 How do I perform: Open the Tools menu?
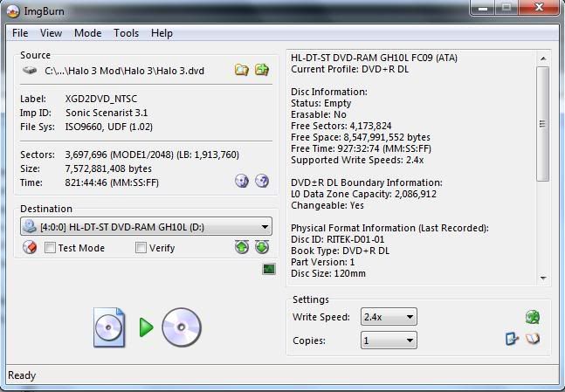click(x=126, y=33)
